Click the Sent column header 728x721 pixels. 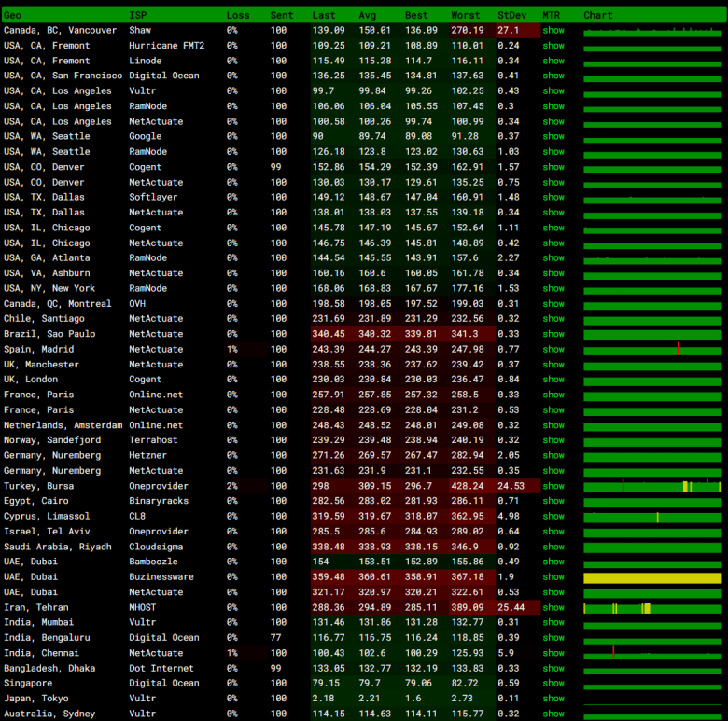pos(282,15)
